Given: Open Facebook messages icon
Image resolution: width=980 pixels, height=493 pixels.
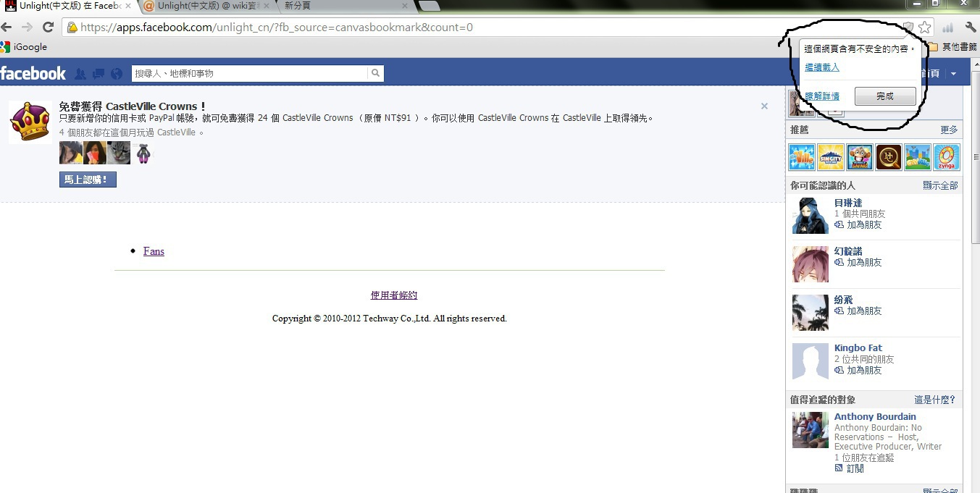Looking at the screenshot, I should pyautogui.click(x=99, y=74).
